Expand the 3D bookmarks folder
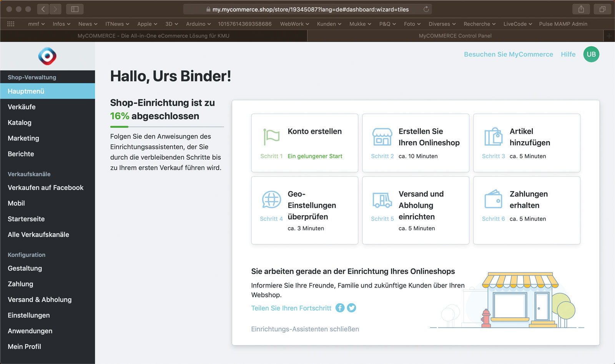 172,24
